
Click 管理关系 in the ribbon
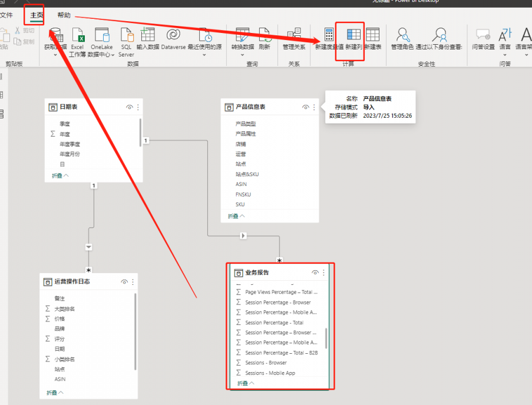click(x=294, y=36)
